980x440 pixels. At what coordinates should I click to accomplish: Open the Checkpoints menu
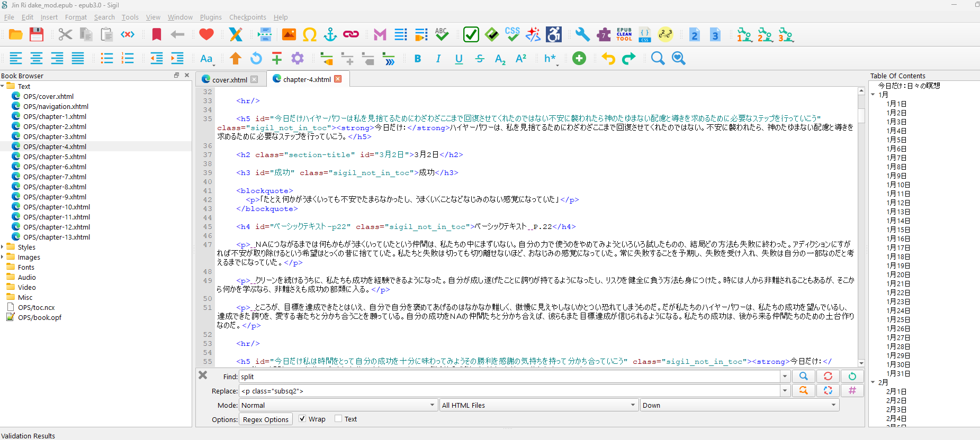click(x=247, y=17)
